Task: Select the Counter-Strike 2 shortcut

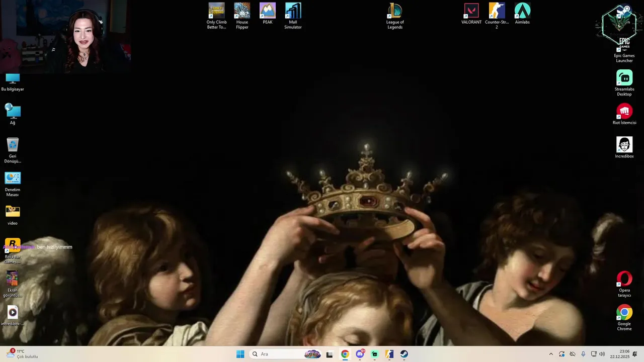Action: click(497, 16)
